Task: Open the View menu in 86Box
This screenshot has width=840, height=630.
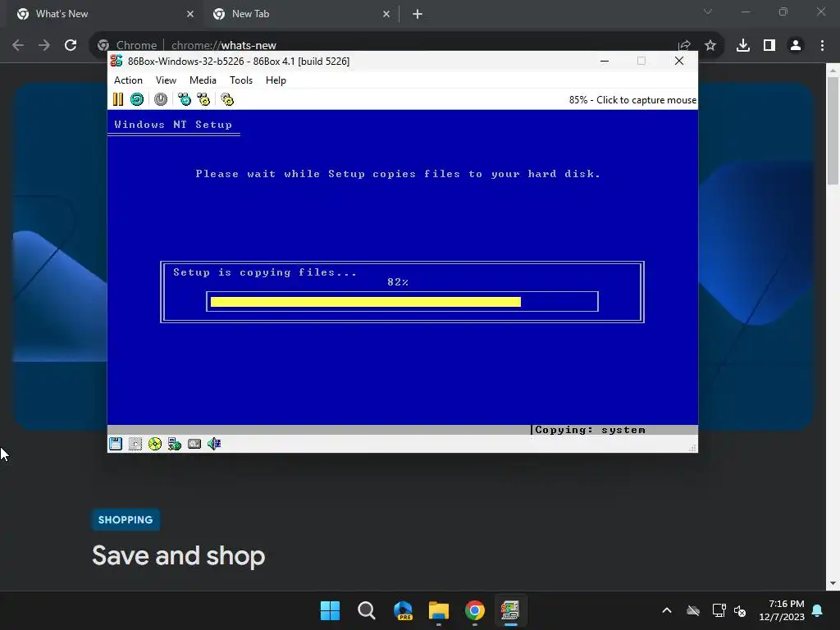Action: (166, 80)
